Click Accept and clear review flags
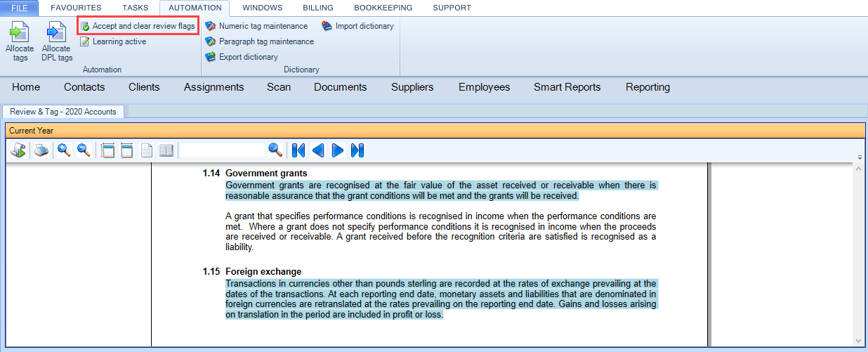Image resolution: width=868 pixels, height=352 pixels. point(137,26)
